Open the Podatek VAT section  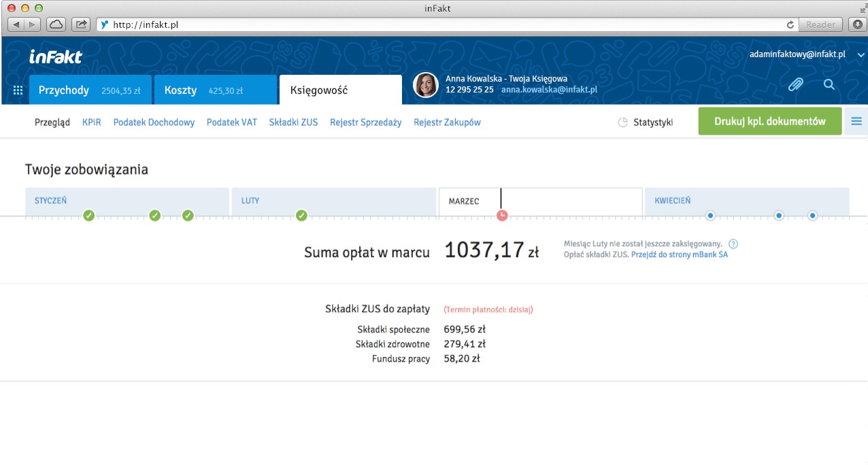232,122
